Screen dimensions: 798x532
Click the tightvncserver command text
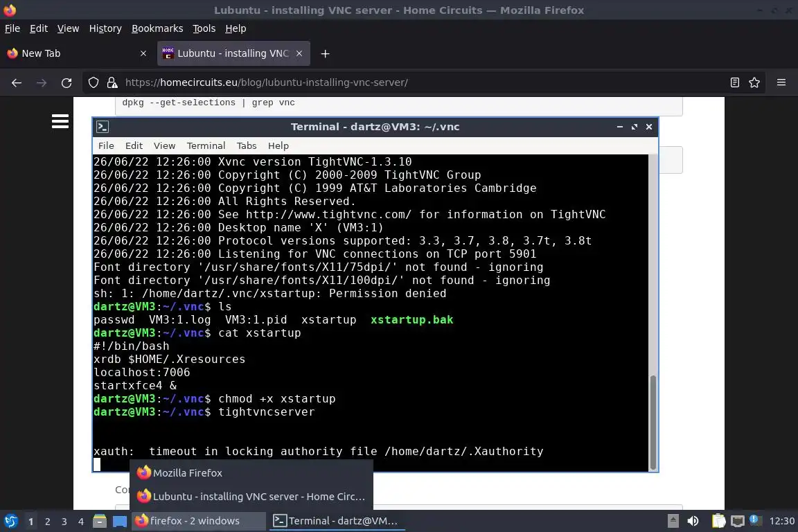click(266, 412)
